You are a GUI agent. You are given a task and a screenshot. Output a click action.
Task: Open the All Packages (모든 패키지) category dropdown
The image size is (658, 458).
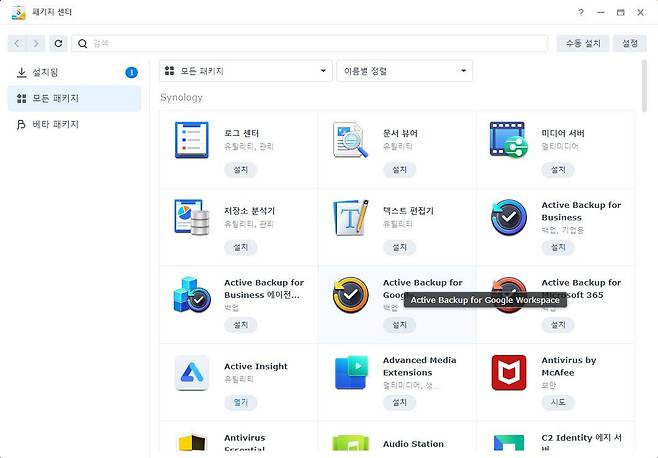pos(245,71)
